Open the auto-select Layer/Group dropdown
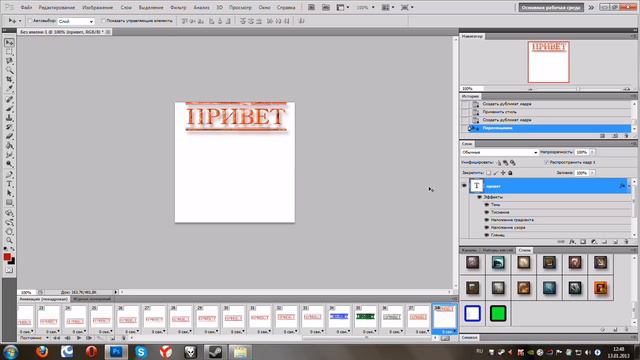The width and height of the screenshot is (640, 360). [x=76, y=21]
